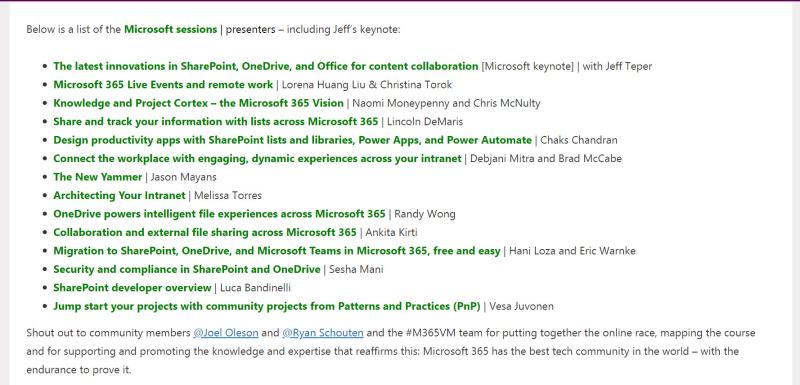The height and width of the screenshot is (385, 800).
Task: Open The New Yammer session link
Action: pos(97,177)
